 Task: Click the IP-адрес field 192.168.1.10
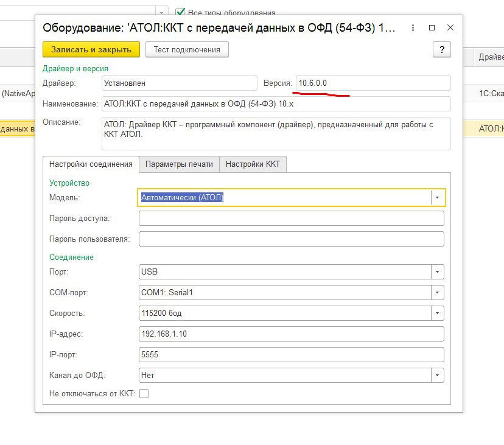(291, 334)
